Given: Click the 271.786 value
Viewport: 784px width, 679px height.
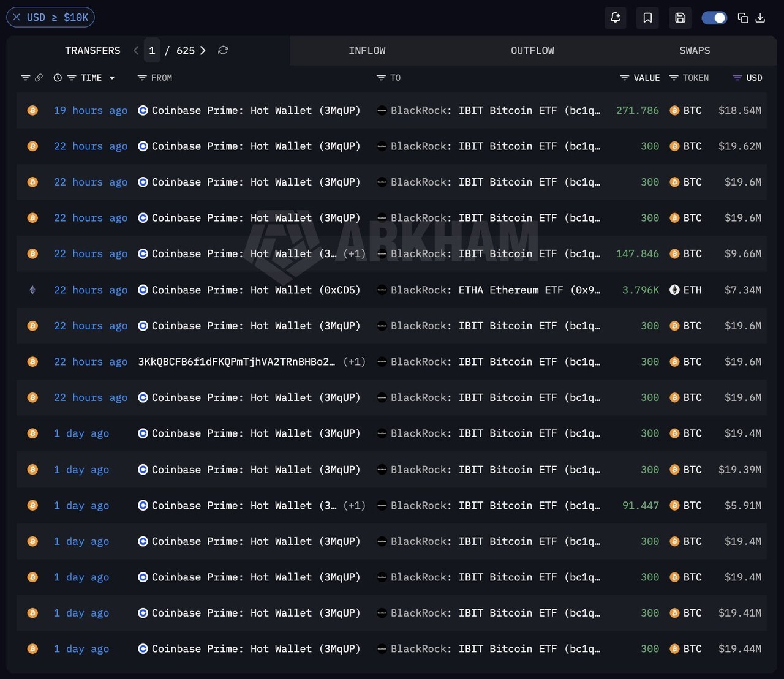Looking at the screenshot, I should point(638,110).
